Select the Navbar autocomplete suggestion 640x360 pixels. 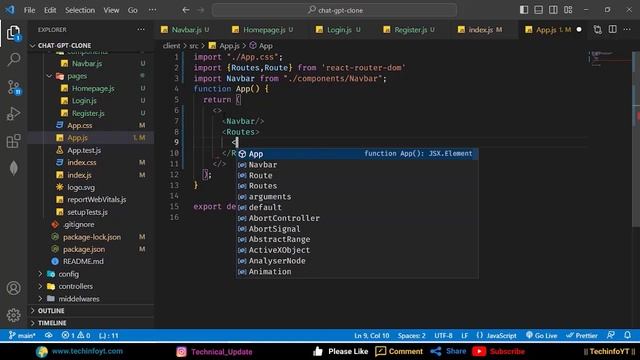tap(357, 164)
